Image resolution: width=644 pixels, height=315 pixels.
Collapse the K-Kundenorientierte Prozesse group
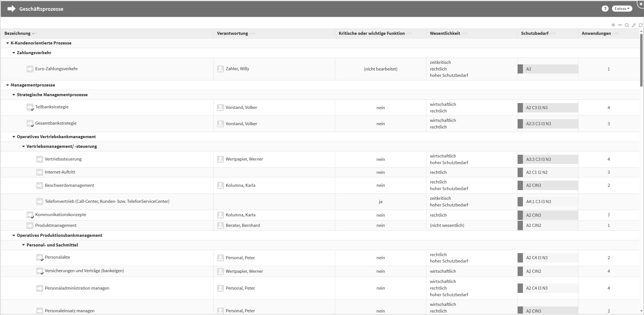(7, 43)
